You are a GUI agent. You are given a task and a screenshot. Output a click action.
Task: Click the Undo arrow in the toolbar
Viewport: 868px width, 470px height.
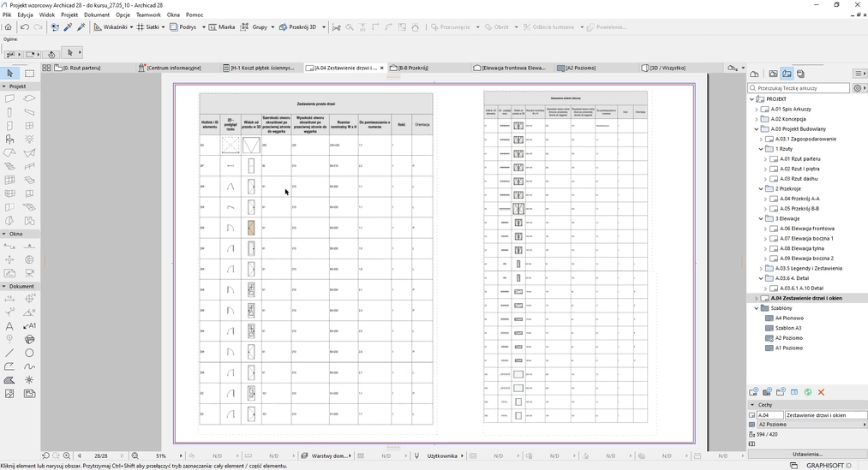point(24,27)
